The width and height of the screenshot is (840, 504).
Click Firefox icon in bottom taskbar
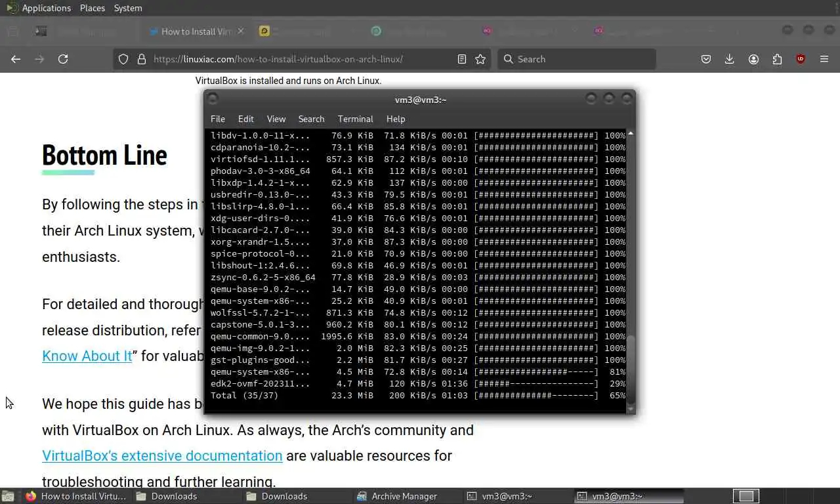tap(31, 496)
